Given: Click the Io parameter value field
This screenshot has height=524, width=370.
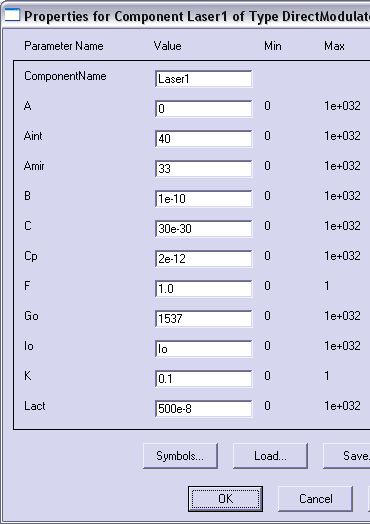Looking at the screenshot, I should coord(204,349).
